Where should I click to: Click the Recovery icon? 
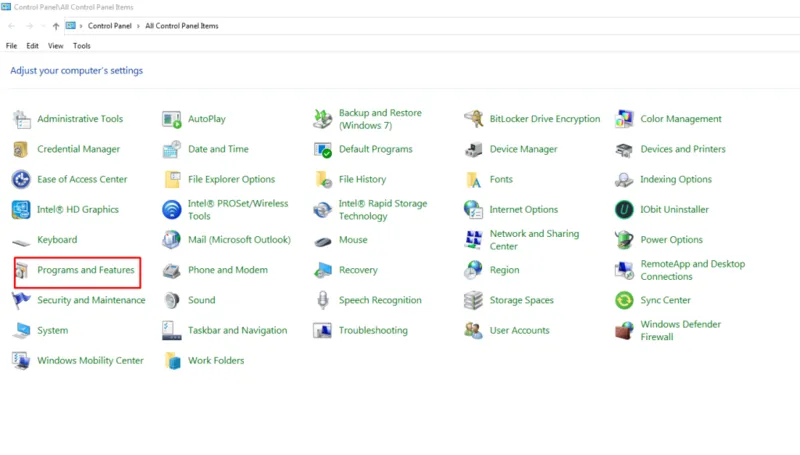coord(322,270)
